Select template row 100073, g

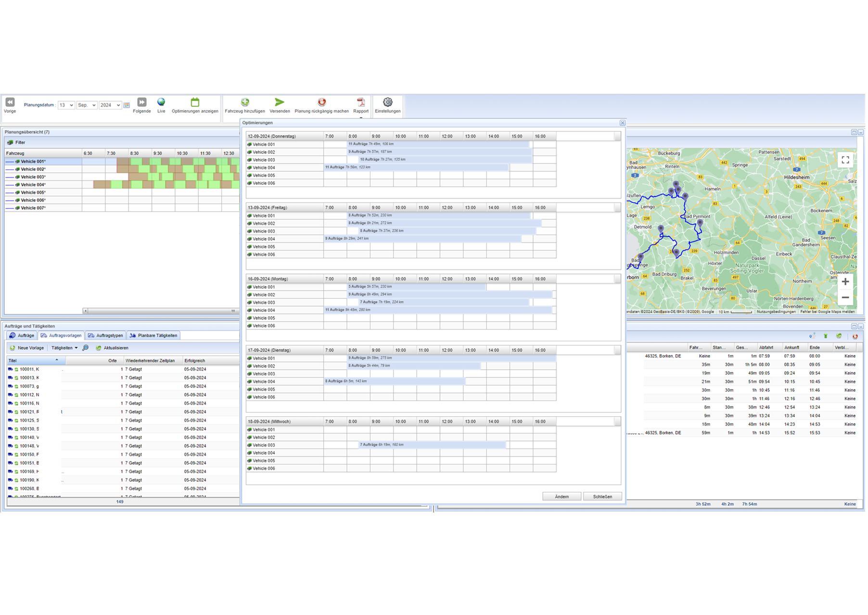coord(123,386)
